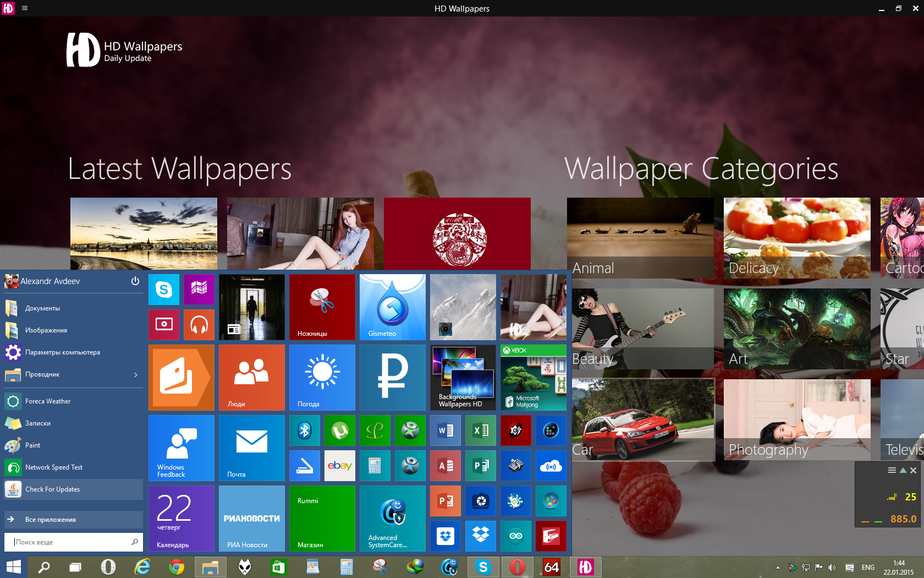Open the Погода weather tile

pyautogui.click(x=322, y=378)
